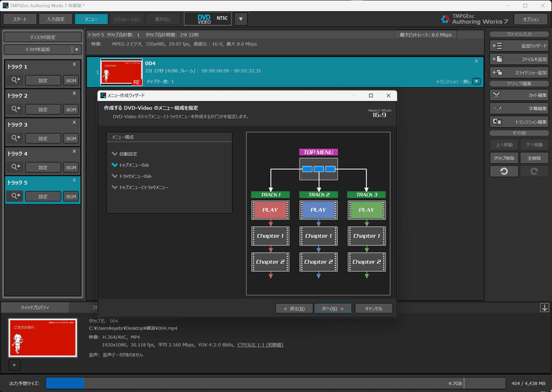Viewport: 552px width, 392px height.
Task: Select the トラックメニューのみ menu option
Action: (135, 176)
